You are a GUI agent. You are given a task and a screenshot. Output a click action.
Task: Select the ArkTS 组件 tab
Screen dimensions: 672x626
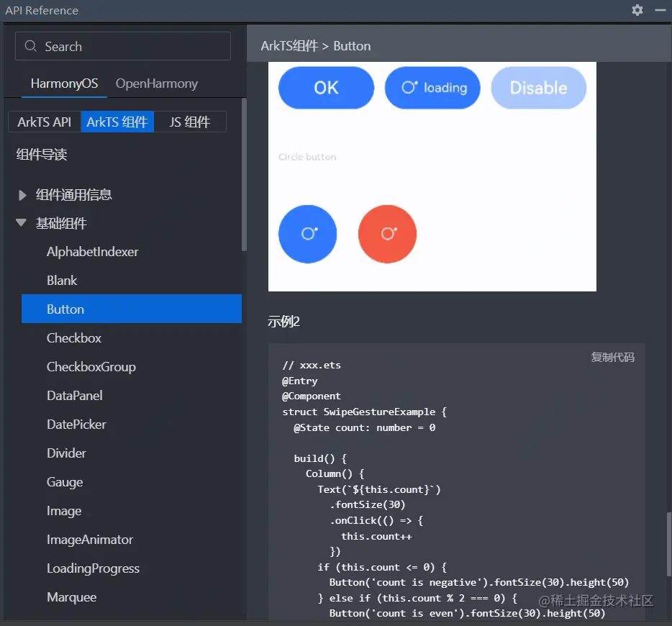pyautogui.click(x=117, y=122)
